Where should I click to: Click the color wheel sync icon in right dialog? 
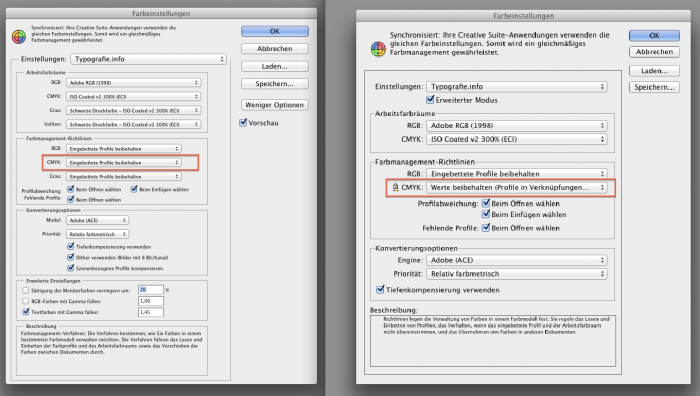(378, 49)
